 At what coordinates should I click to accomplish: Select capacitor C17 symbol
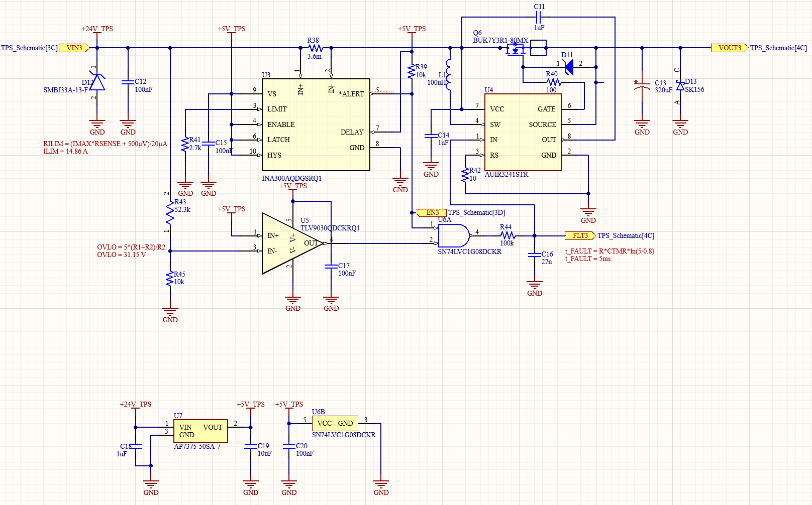(331, 267)
